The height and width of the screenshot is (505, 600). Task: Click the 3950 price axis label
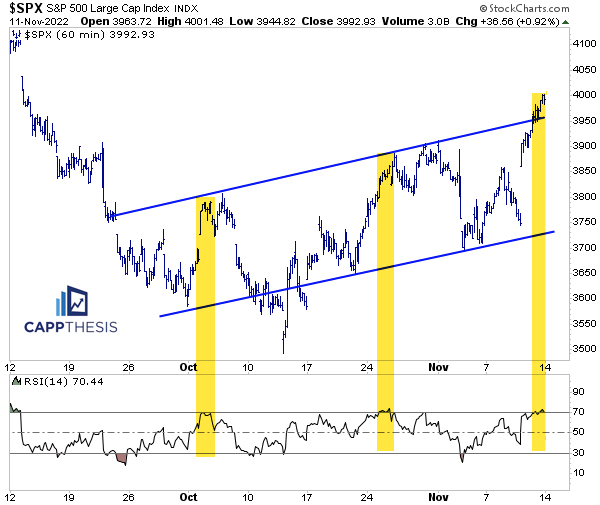[x=584, y=120]
